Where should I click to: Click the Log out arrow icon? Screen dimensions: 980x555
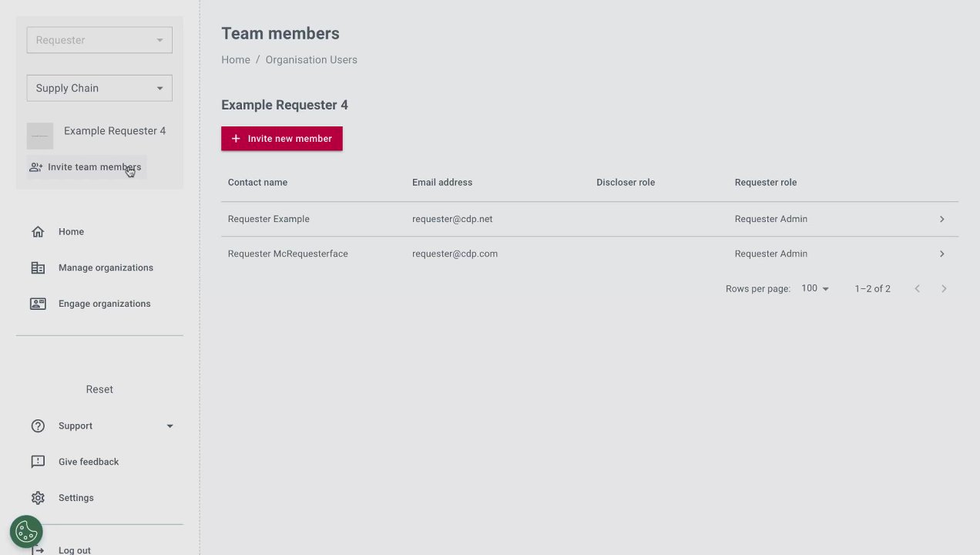(38, 549)
